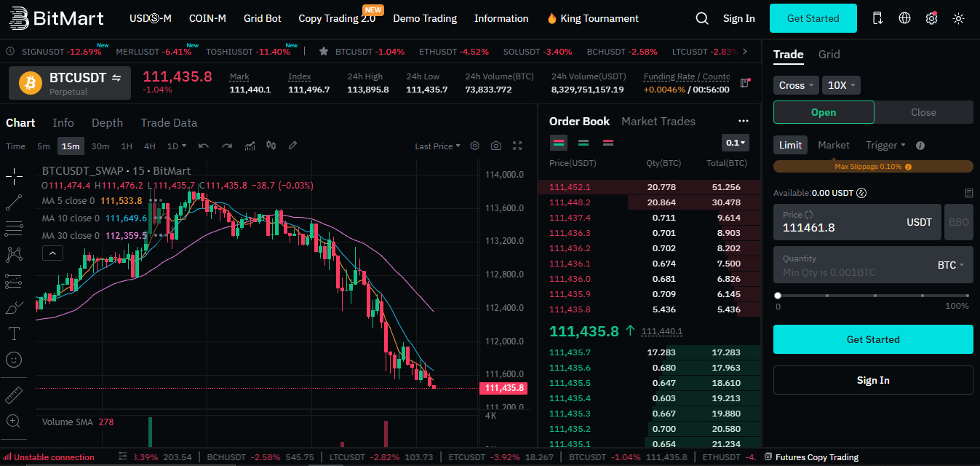
Task: Select the Market order type
Action: pos(833,145)
